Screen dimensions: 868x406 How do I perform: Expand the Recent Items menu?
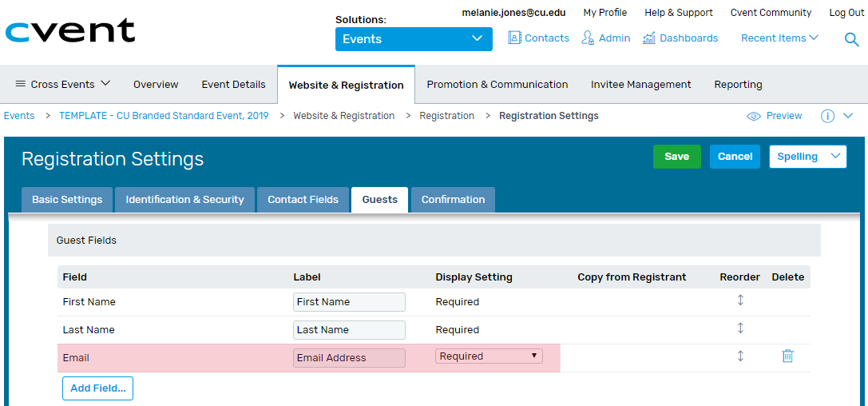[x=779, y=38]
